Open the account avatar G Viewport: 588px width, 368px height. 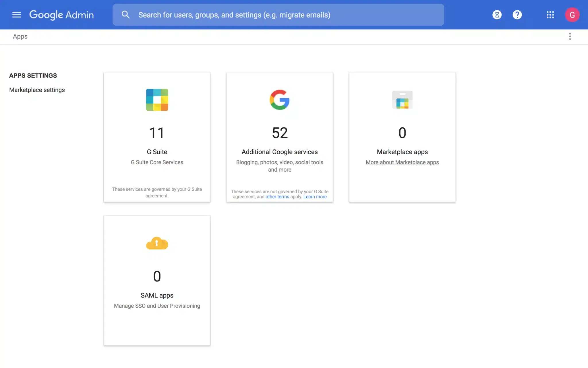(572, 15)
